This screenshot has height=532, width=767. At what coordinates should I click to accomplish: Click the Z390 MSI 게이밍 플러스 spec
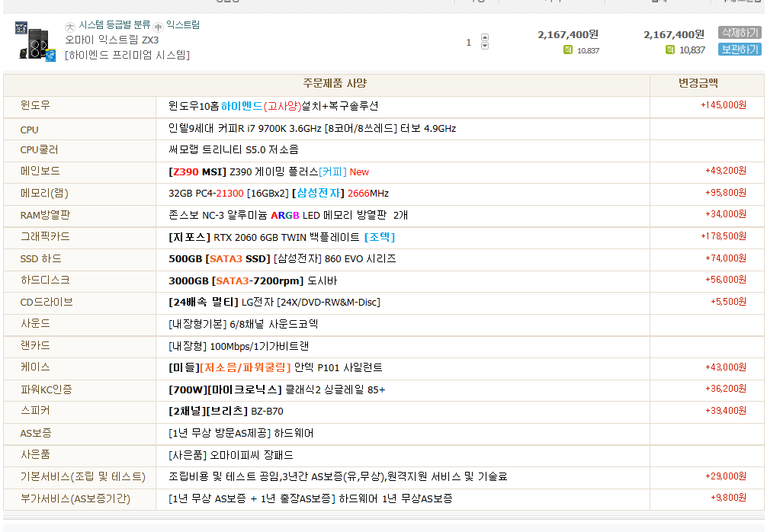click(268, 171)
